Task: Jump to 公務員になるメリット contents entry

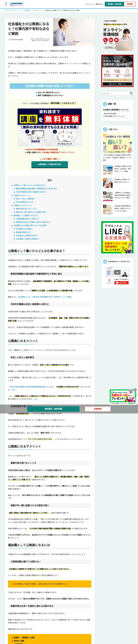Action: (x=22, y=195)
